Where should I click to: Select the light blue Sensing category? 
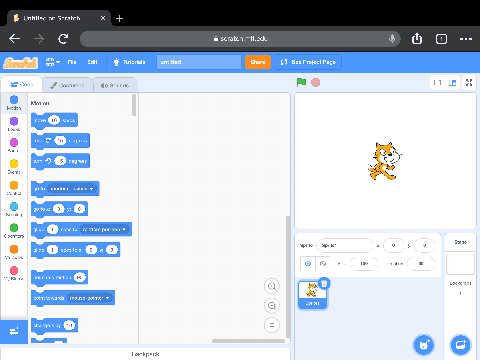(x=14, y=209)
